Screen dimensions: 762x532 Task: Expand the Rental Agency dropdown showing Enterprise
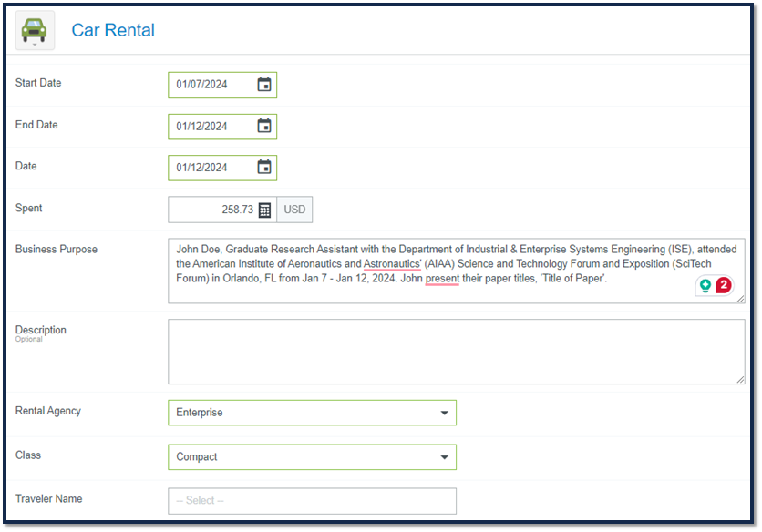(312, 413)
